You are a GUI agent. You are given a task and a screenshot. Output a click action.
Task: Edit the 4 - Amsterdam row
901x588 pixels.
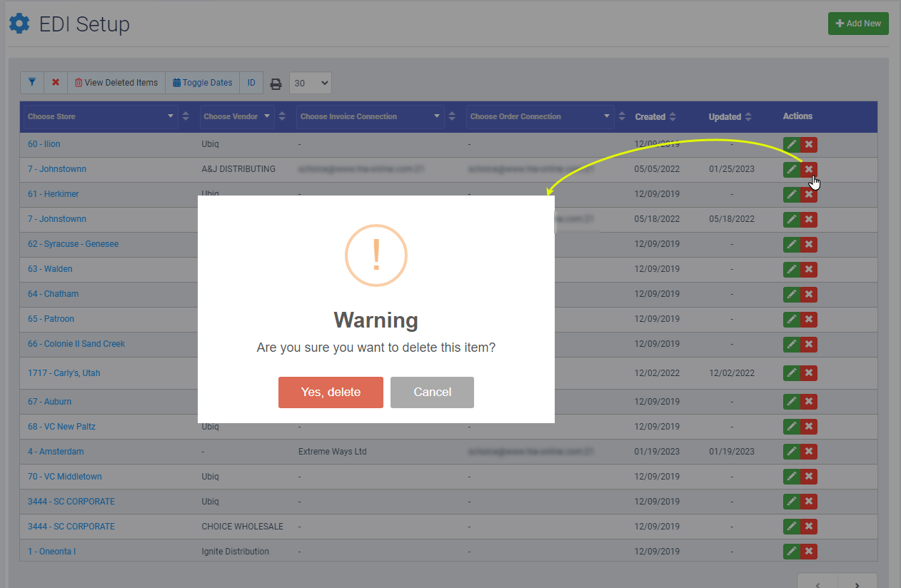[791, 452]
